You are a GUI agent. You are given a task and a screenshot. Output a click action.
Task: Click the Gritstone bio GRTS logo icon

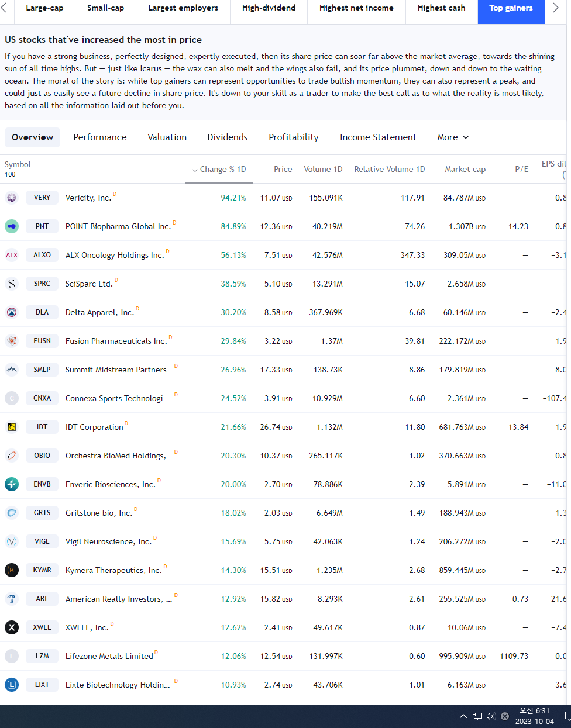[12, 513]
